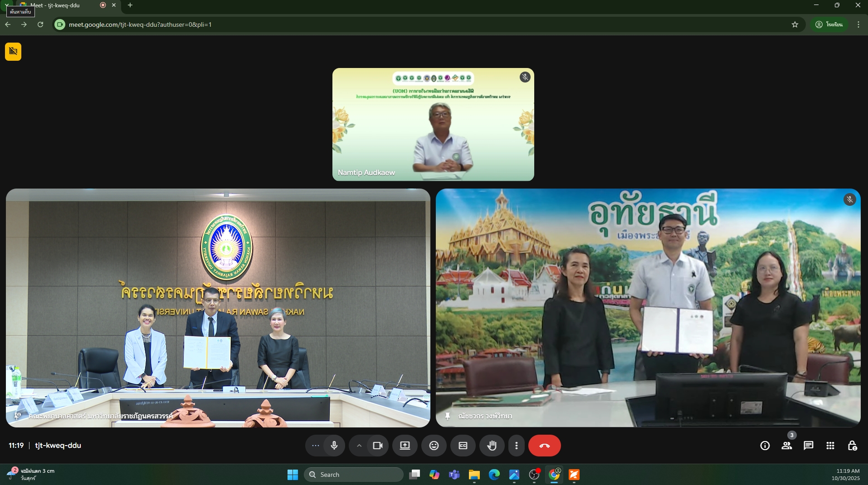868x485 pixels.
Task: Select Namtip Audkaew video tile
Action: [433, 125]
